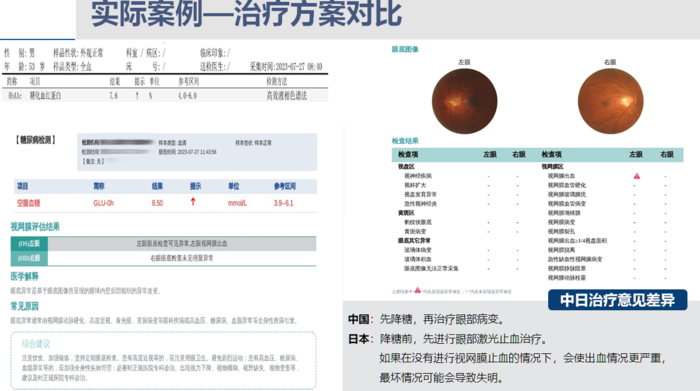This screenshot has width=700, height=391.
Task: Click the 检查结果 section label
Action: [x=405, y=141]
